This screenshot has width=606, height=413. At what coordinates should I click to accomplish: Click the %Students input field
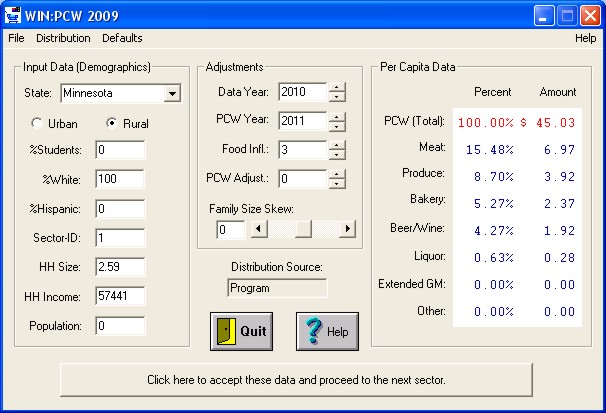[120, 150]
